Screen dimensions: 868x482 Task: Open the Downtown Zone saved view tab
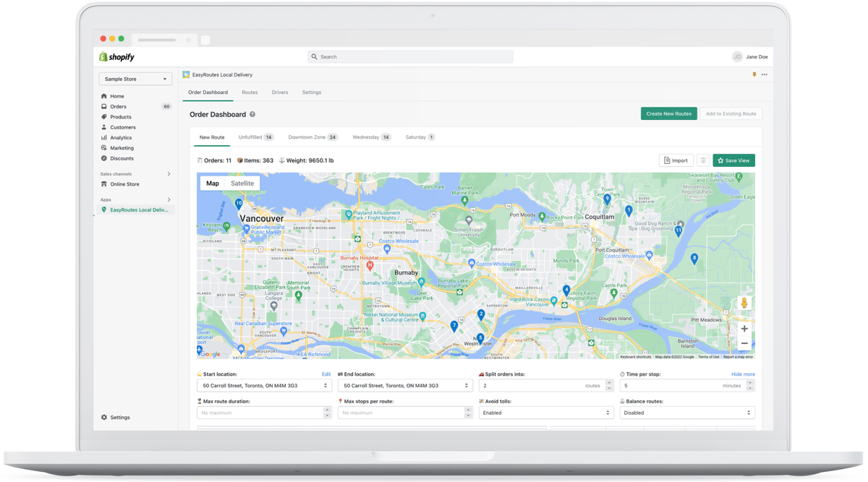pos(312,137)
